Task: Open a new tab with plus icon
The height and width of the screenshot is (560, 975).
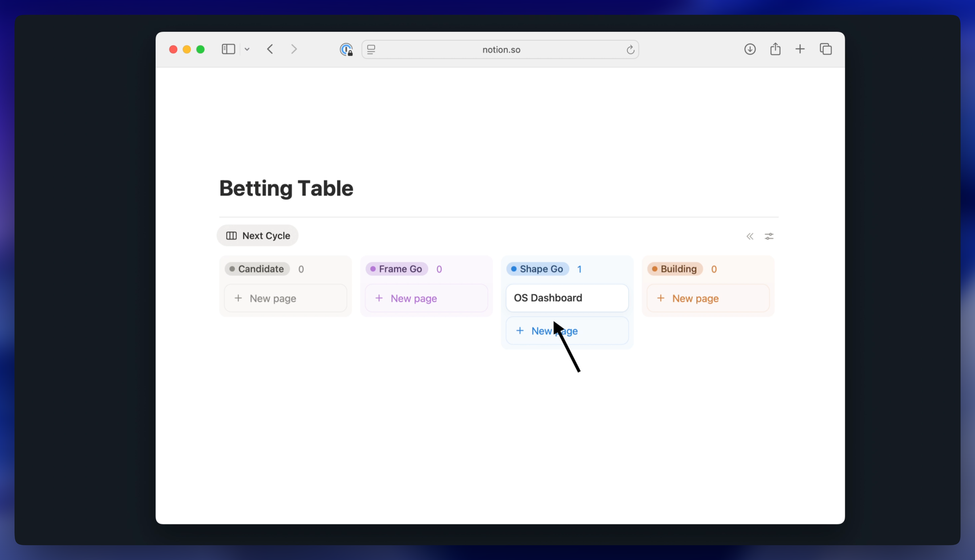Action: (x=800, y=49)
